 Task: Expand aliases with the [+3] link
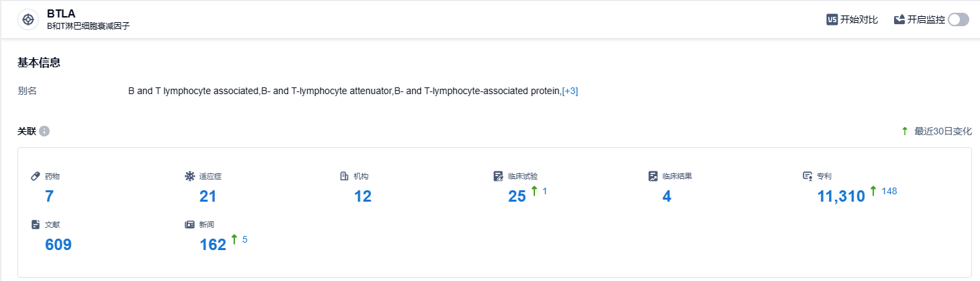tap(570, 91)
